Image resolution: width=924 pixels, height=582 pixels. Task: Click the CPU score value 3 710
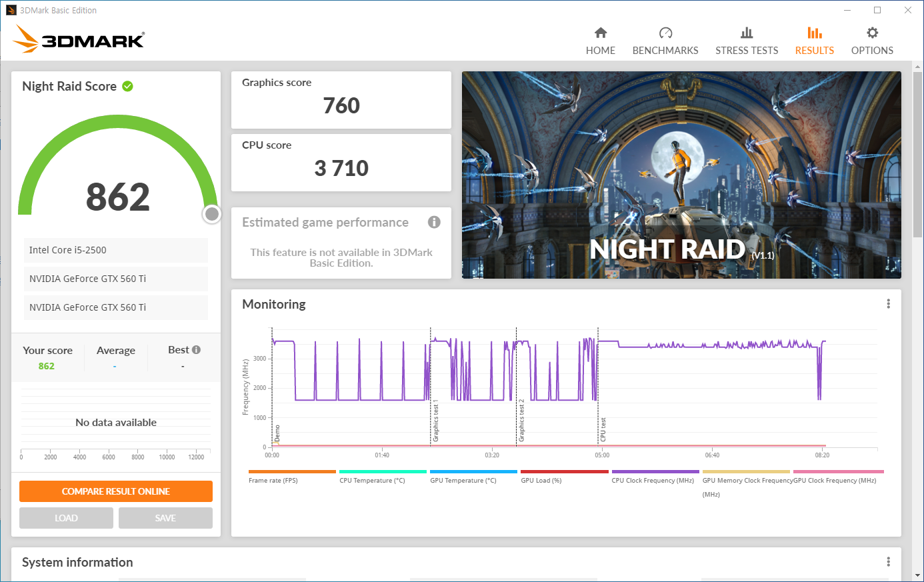click(x=341, y=168)
